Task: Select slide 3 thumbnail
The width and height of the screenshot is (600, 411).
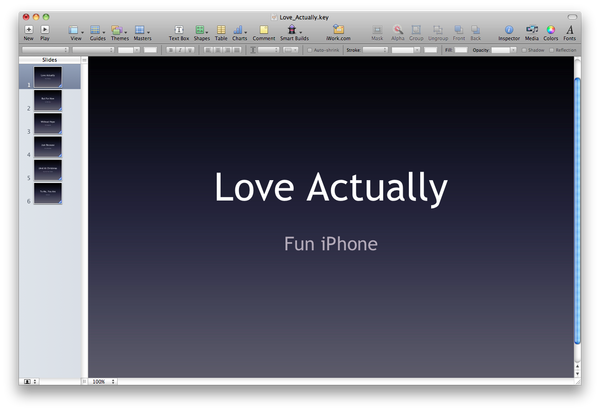Action: 48,124
